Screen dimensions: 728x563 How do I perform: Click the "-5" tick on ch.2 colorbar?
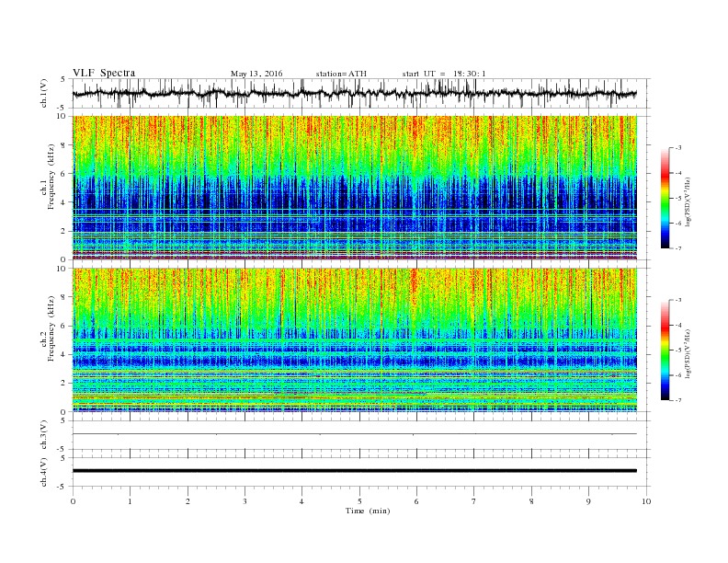pyautogui.click(x=677, y=350)
